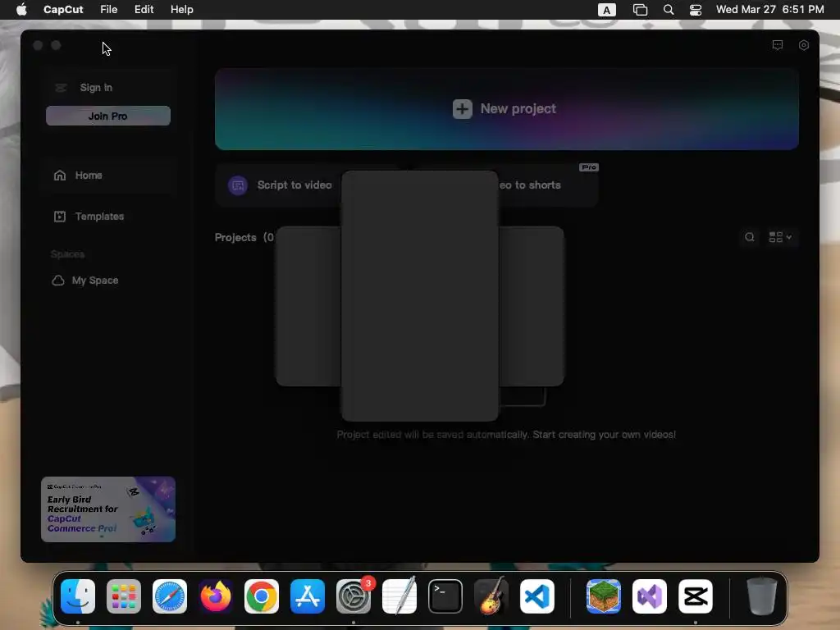Screen dimensions: 840x630
Task: Launch GarageBand from the dock
Action: [x=491, y=596]
